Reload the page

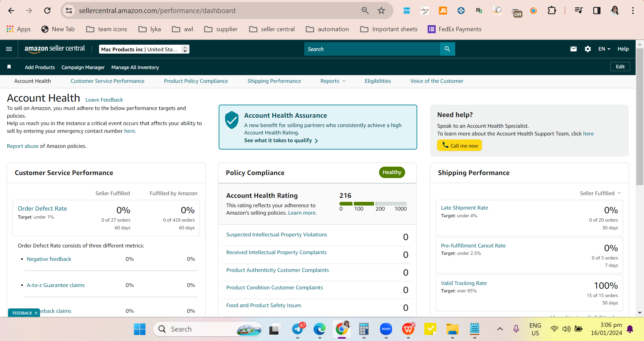coord(47,11)
